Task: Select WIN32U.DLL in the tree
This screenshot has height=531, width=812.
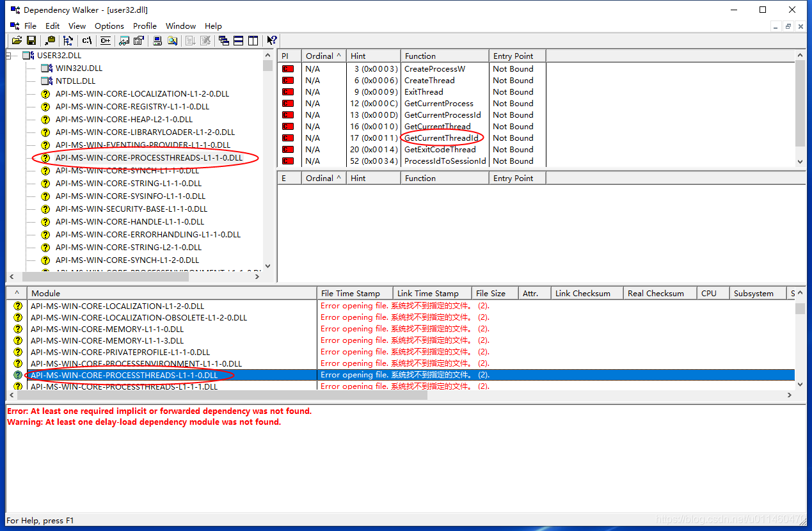Action: pyautogui.click(x=79, y=68)
